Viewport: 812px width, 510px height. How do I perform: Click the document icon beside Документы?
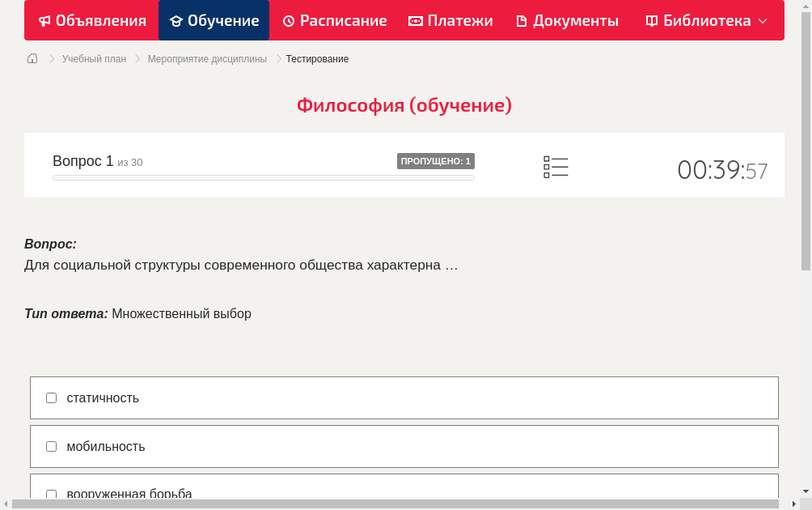click(x=521, y=20)
